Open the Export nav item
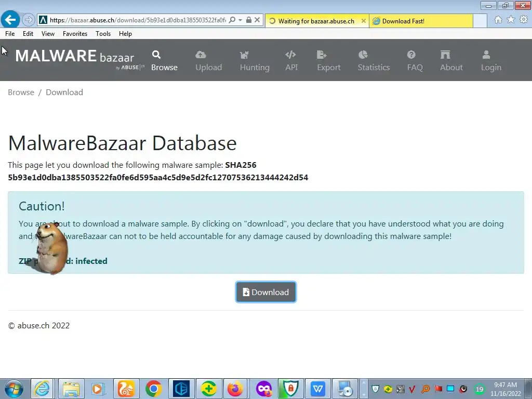The height and width of the screenshot is (399, 532). [x=328, y=61]
